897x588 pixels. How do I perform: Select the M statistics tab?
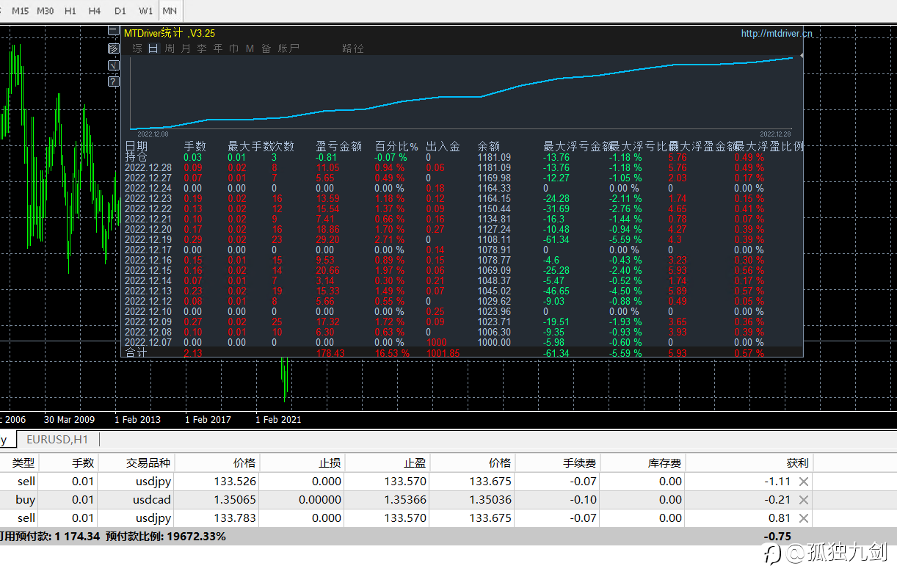pos(250,48)
